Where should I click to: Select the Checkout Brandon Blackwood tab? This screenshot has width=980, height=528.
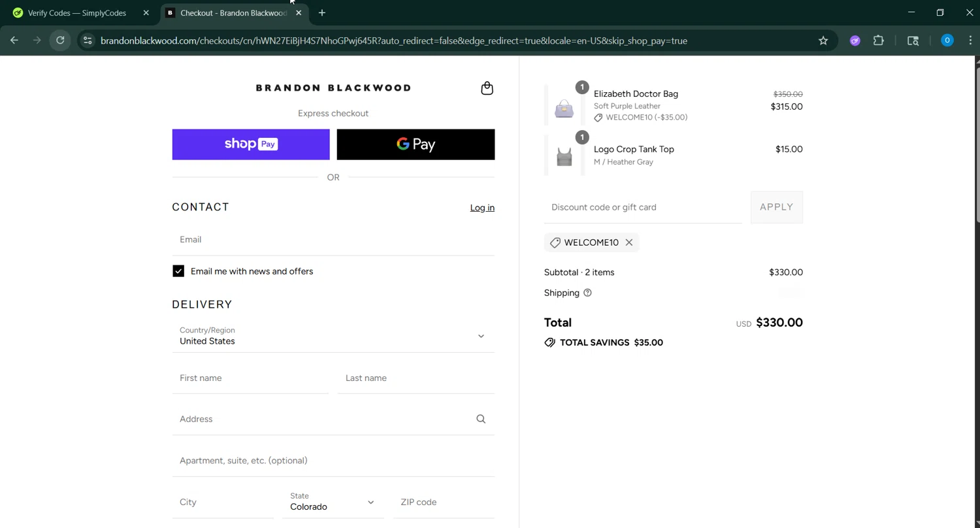coord(234,12)
